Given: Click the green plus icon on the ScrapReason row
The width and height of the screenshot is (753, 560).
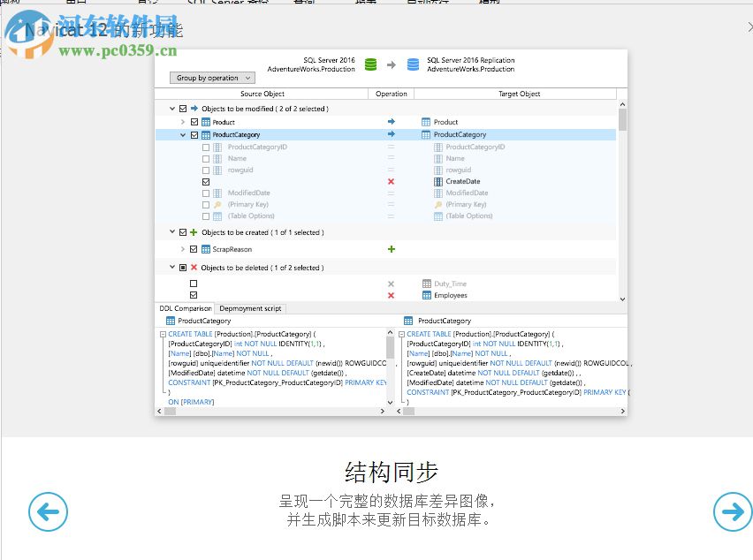Looking at the screenshot, I should [392, 249].
